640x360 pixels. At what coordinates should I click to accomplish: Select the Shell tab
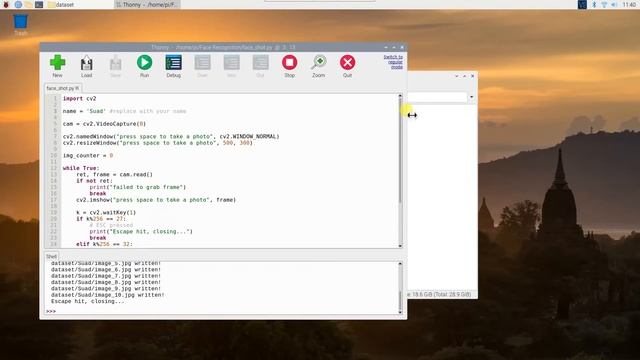pos(51,256)
